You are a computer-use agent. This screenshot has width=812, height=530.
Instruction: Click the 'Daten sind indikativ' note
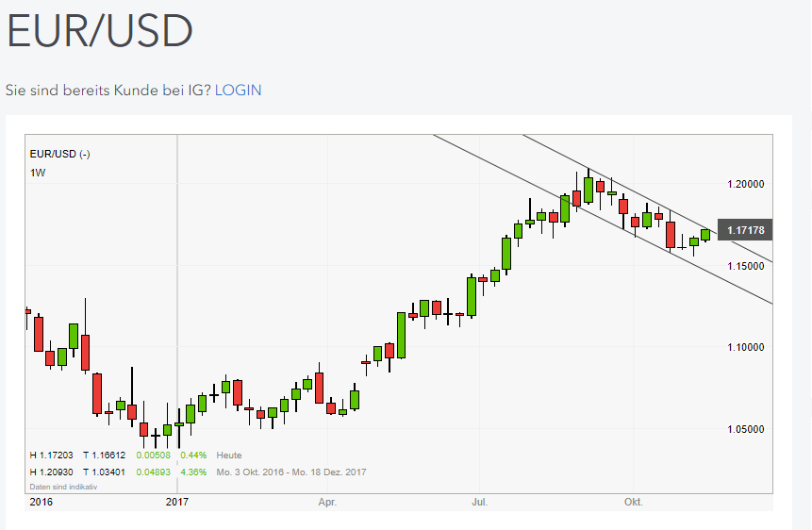(63, 487)
